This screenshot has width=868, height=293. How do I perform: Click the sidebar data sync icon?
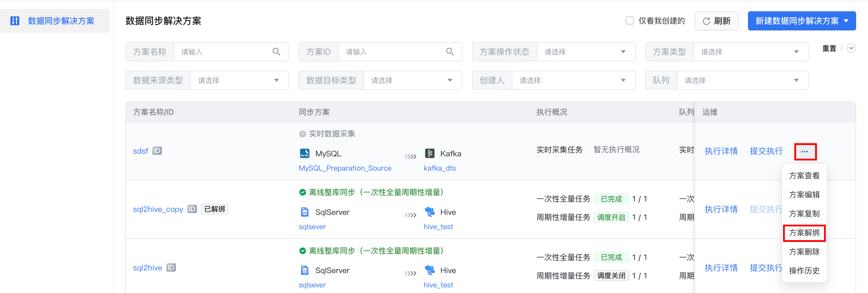pos(15,21)
